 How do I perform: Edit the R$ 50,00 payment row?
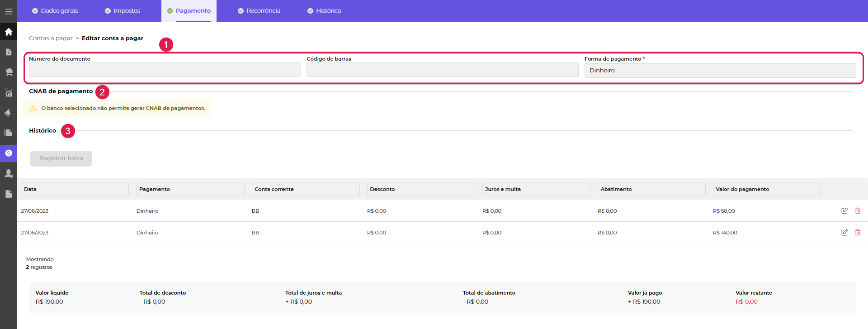844,211
